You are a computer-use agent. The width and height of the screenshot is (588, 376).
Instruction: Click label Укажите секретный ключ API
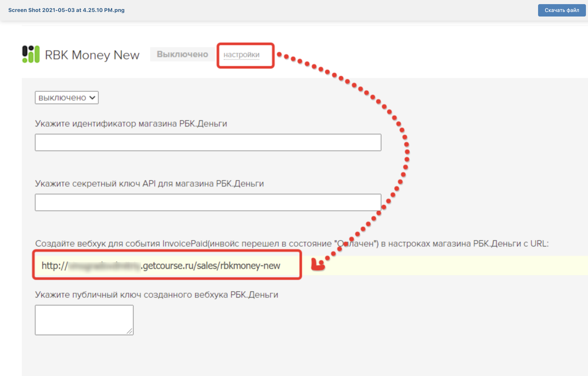tap(149, 183)
